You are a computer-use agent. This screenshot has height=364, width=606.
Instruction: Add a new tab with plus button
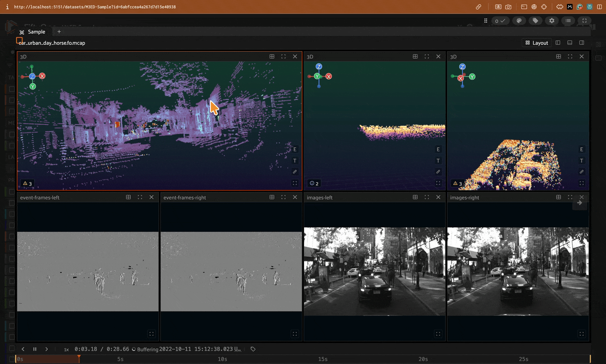pyautogui.click(x=59, y=32)
